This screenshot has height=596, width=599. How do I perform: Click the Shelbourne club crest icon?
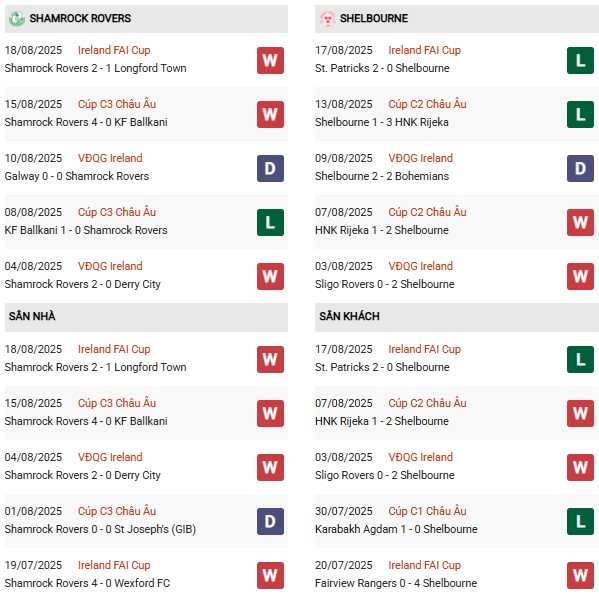click(x=327, y=18)
